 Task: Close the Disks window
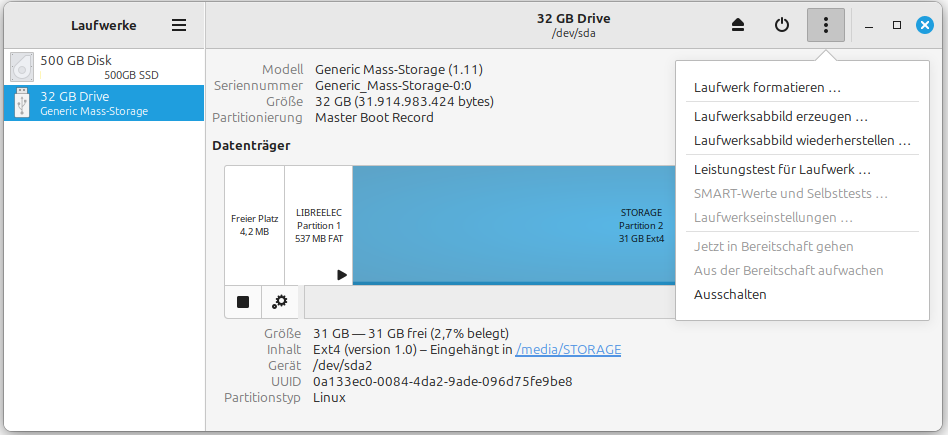924,25
